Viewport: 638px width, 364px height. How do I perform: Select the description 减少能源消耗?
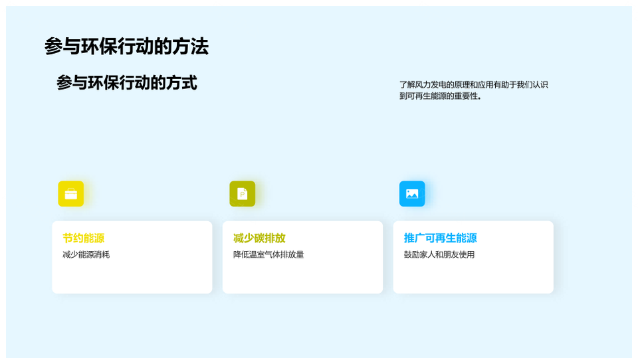coord(86,254)
